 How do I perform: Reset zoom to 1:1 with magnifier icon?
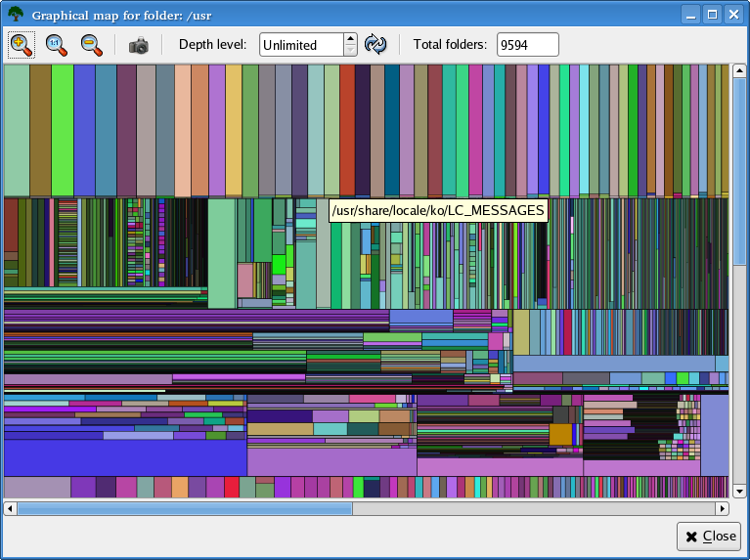click(x=57, y=45)
